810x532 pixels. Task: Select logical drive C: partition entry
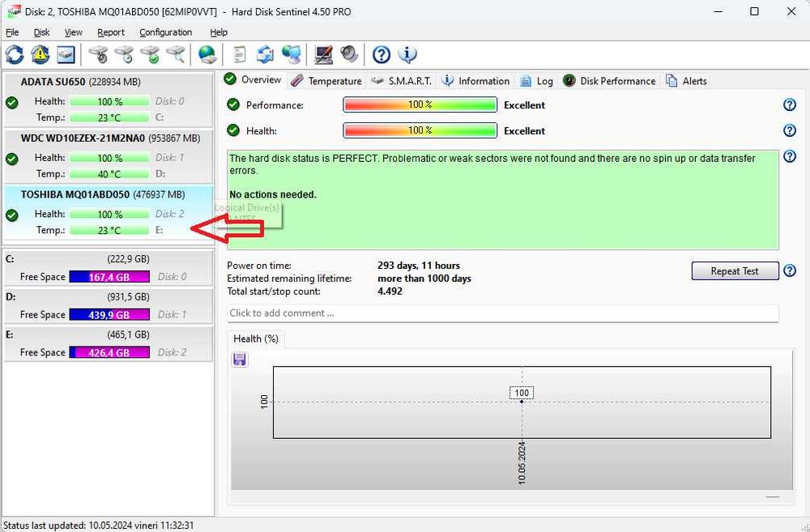coord(108,267)
